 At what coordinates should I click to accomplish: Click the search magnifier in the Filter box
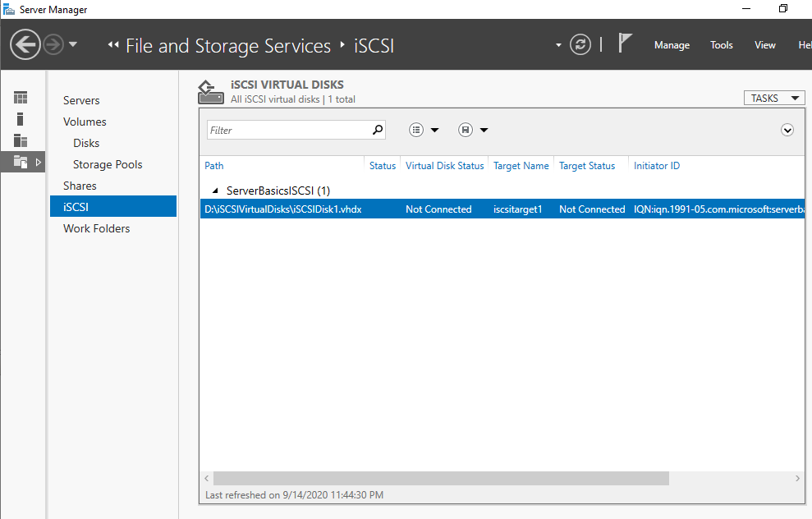(378, 130)
